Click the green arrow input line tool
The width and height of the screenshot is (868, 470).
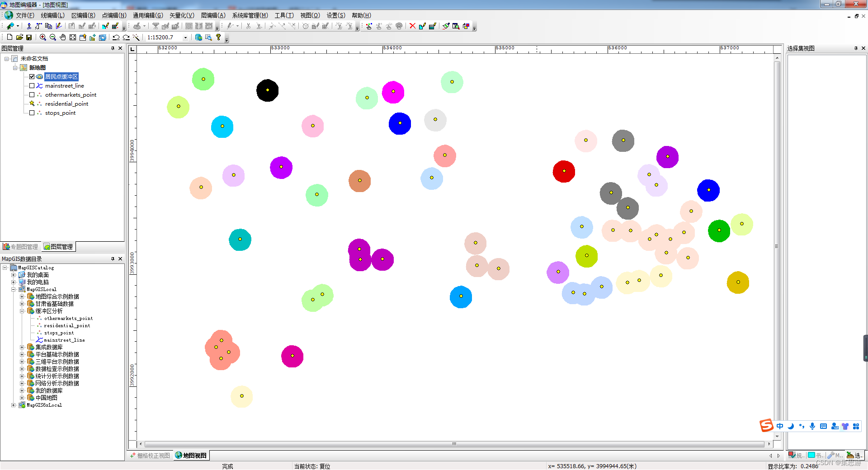tap(10, 26)
